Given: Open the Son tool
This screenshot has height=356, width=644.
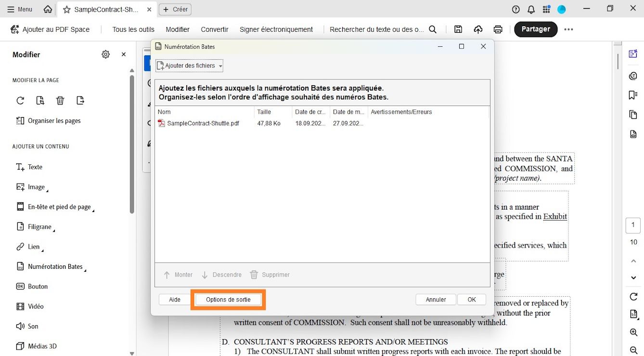Looking at the screenshot, I should point(32,326).
